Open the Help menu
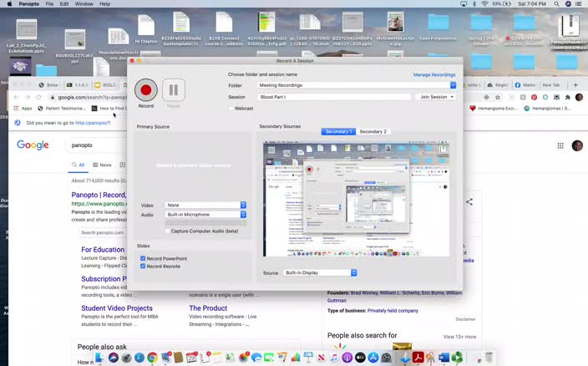Screen dimensions: 588x366 [x=104, y=3]
